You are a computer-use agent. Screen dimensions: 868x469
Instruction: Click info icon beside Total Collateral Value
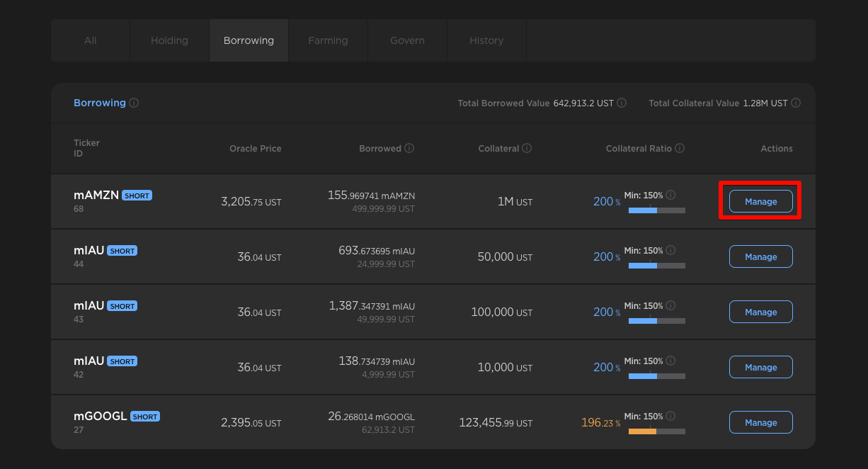(796, 103)
